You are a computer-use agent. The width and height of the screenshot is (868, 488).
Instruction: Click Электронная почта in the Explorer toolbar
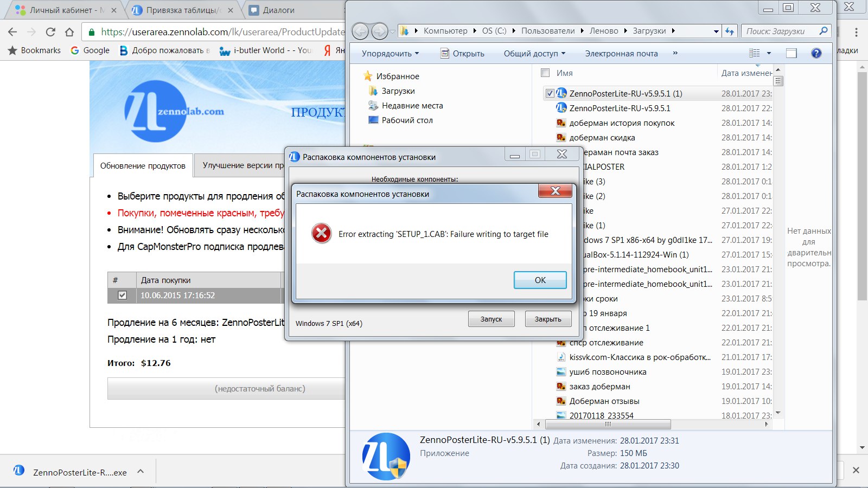[x=621, y=53]
